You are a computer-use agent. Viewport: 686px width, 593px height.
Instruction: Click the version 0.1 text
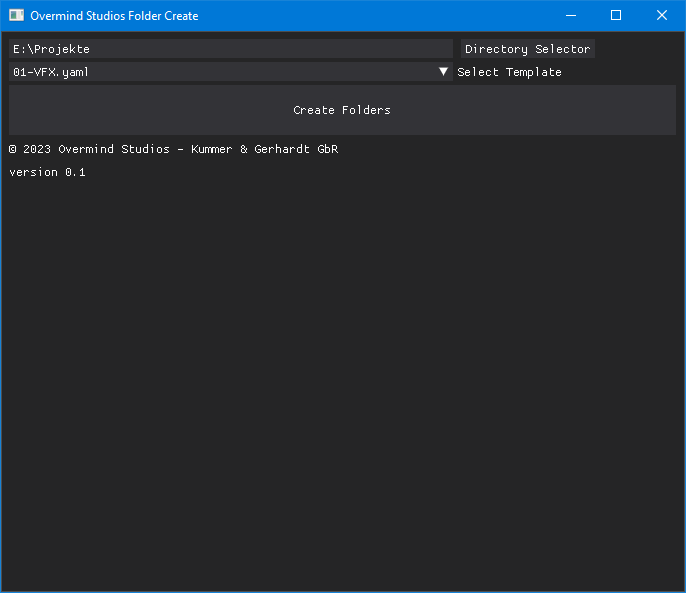coord(47,172)
